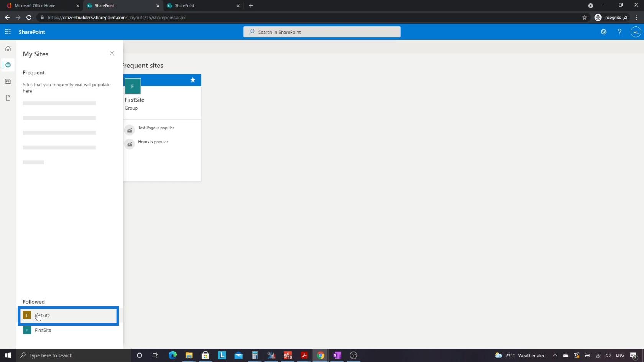Open Adobe Acrobat from taskbar

[x=304, y=355]
